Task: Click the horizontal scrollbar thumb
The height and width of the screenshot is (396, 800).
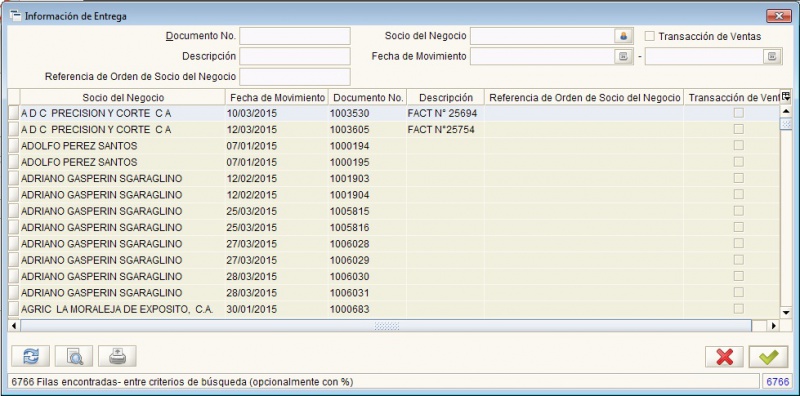Action: tap(386, 326)
